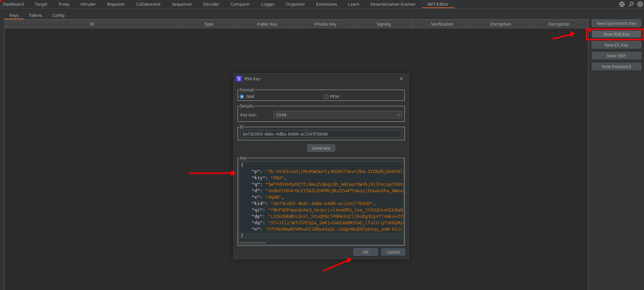Image resolution: width=644 pixels, height=290 pixels.
Task: Close the RSA Key dialog
Action: [401, 79]
